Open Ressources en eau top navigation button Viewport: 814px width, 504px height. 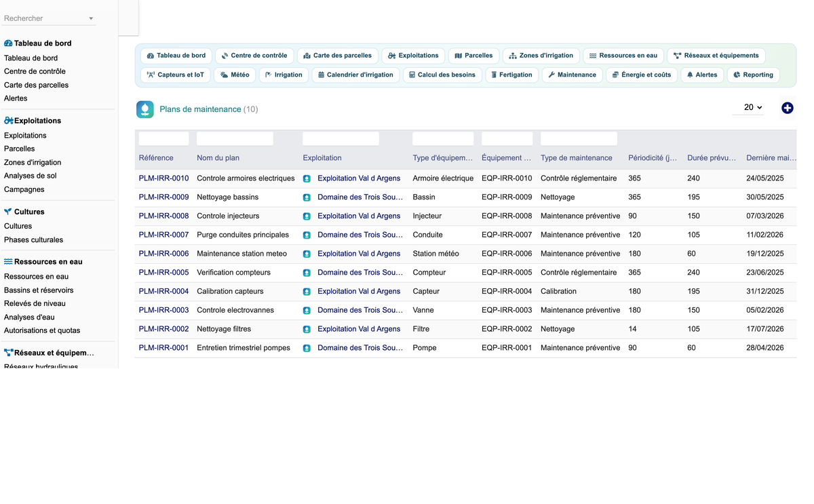pyautogui.click(x=623, y=56)
